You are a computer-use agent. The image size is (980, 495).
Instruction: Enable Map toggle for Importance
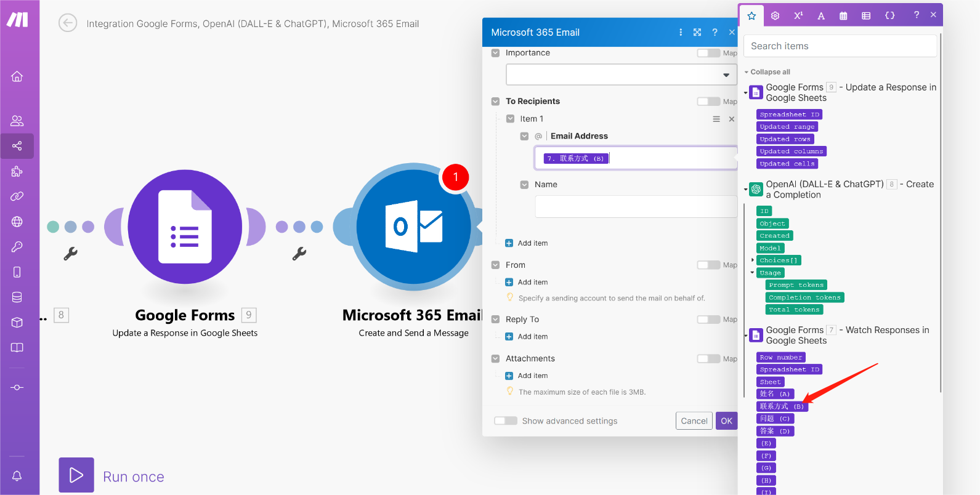point(708,53)
